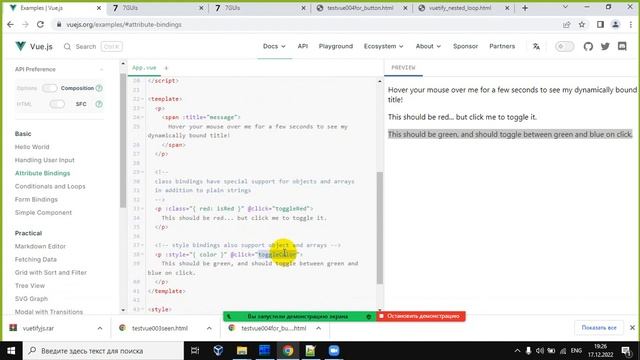Expand the Docs dropdown menu
The width and height of the screenshot is (640, 360).
coord(274,47)
